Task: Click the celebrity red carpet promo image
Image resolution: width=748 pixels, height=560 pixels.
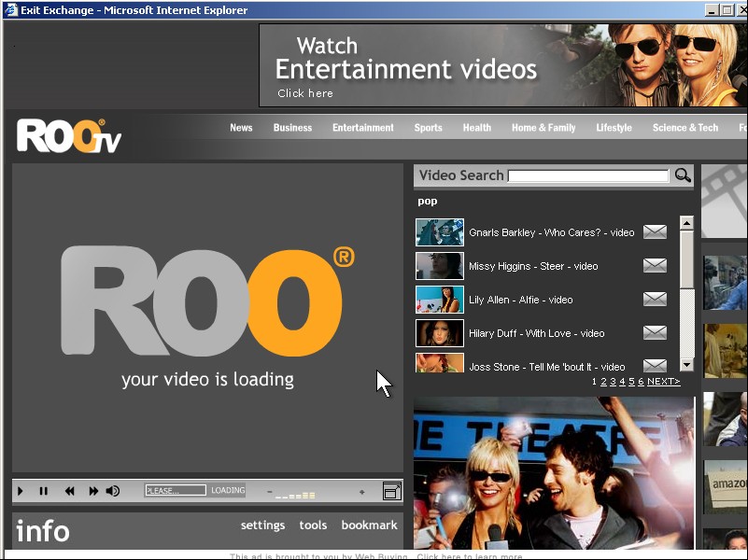Action: [554, 473]
